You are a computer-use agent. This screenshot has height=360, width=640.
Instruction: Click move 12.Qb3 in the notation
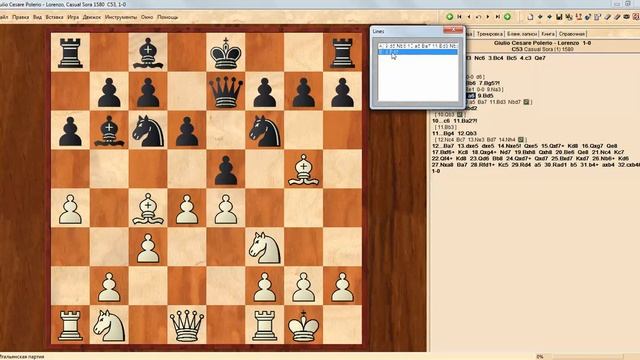tap(467, 133)
